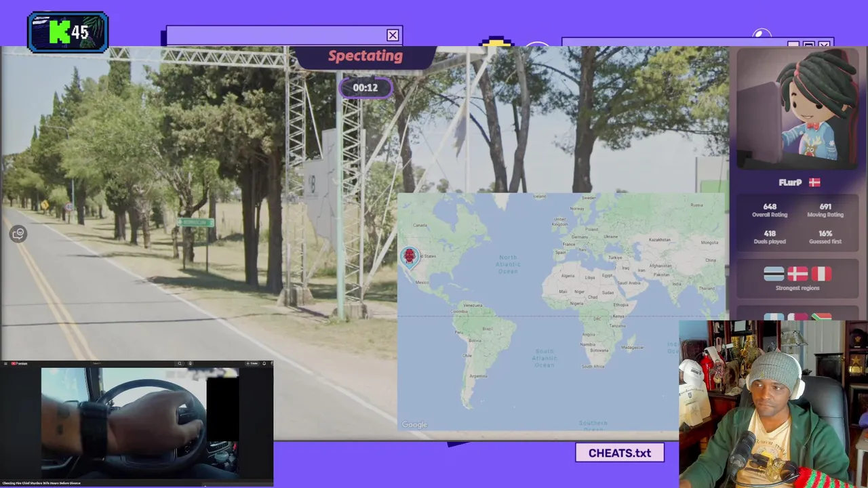
Task: Click the 418 Duels played stat
Action: point(769,237)
